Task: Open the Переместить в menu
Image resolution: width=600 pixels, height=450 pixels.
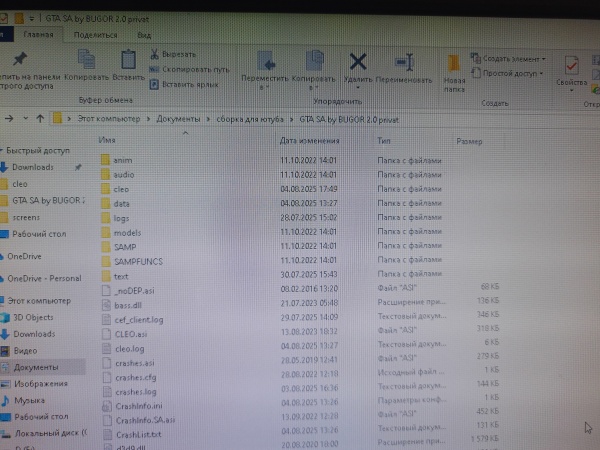Action: [265, 71]
